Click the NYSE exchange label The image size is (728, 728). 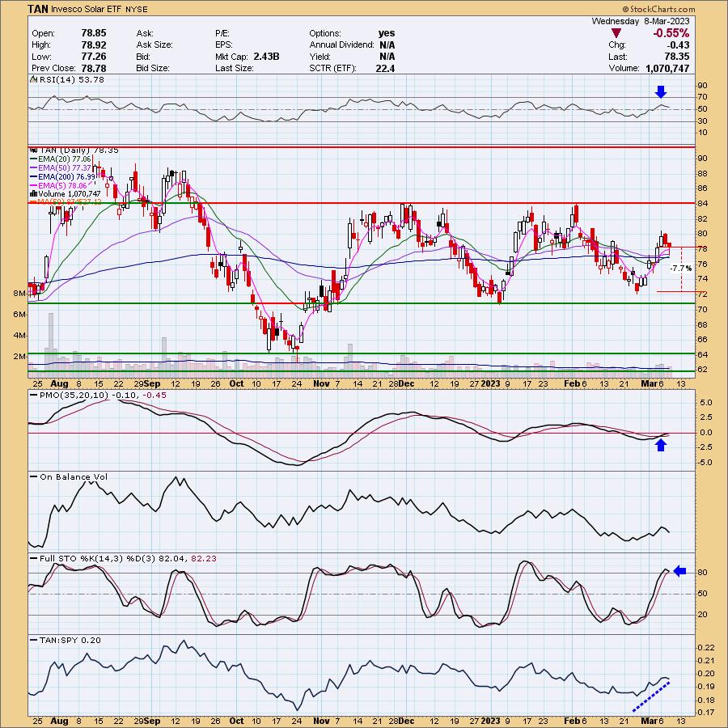tap(135, 9)
